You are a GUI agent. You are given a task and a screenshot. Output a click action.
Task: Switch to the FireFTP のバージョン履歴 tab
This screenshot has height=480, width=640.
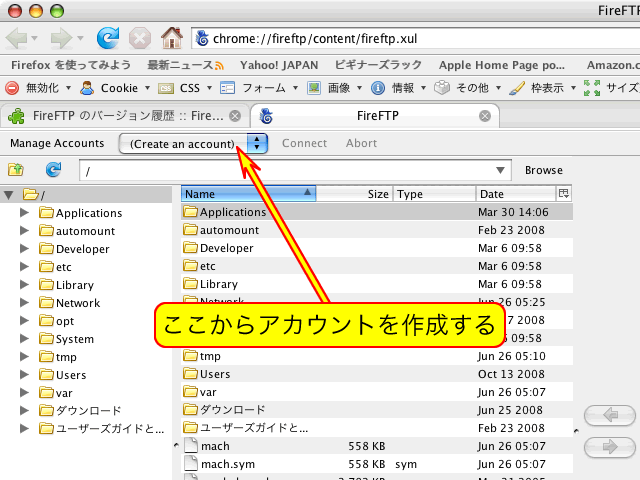124,116
